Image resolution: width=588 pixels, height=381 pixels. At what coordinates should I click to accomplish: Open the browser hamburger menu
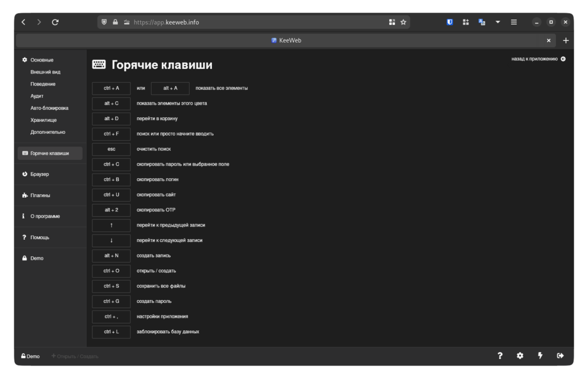click(514, 22)
